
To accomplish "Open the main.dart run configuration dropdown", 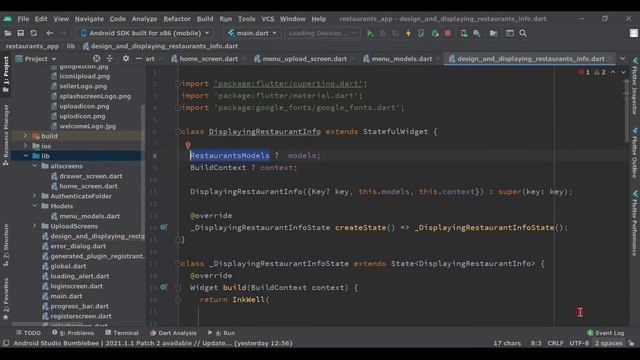I will coord(252,33).
